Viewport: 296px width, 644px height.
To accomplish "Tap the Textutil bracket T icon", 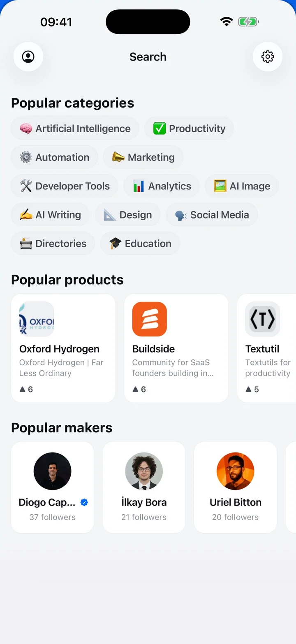I will [263, 319].
